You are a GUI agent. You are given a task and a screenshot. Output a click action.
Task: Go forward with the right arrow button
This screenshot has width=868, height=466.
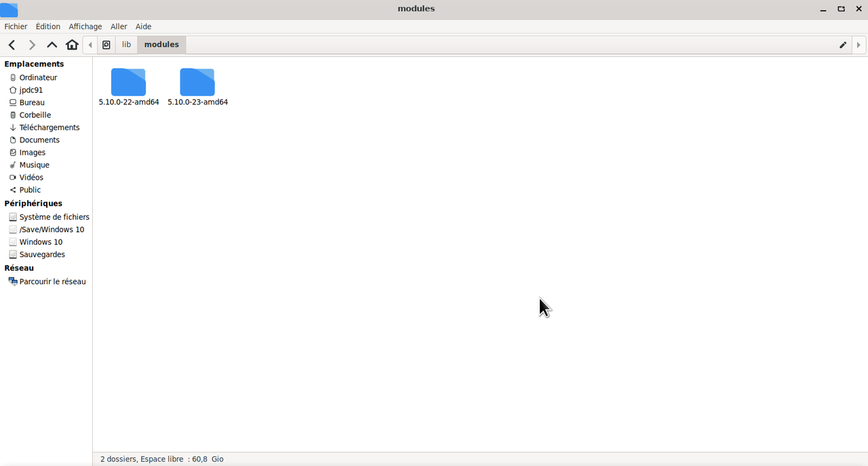click(32, 45)
